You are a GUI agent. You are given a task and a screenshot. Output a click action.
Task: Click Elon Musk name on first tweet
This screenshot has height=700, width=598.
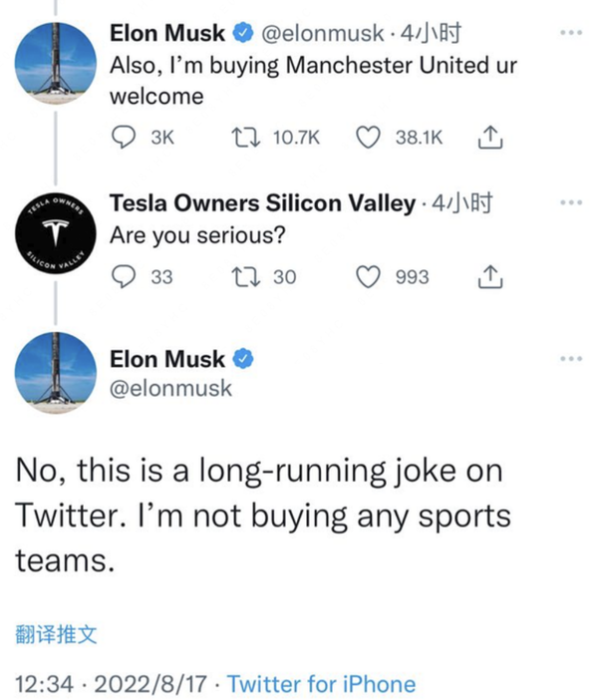click(x=166, y=35)
